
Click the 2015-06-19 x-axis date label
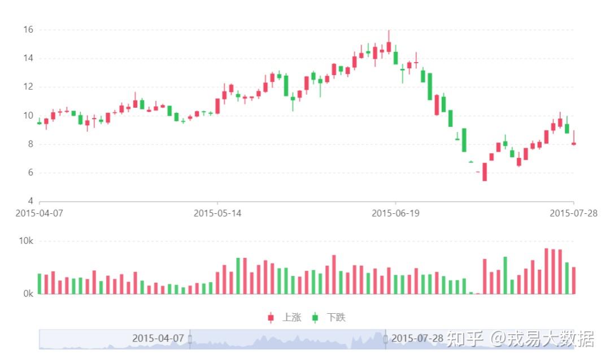[x=395, y=213]
